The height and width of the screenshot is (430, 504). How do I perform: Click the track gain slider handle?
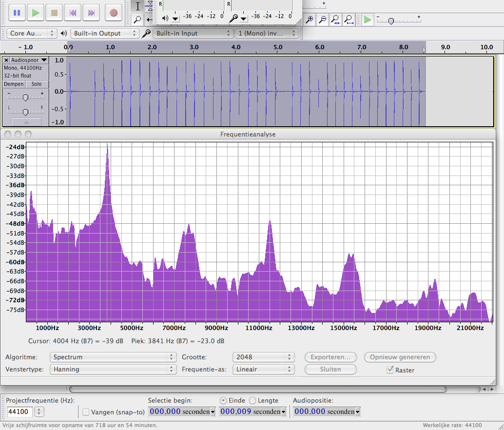coord(25,98)
